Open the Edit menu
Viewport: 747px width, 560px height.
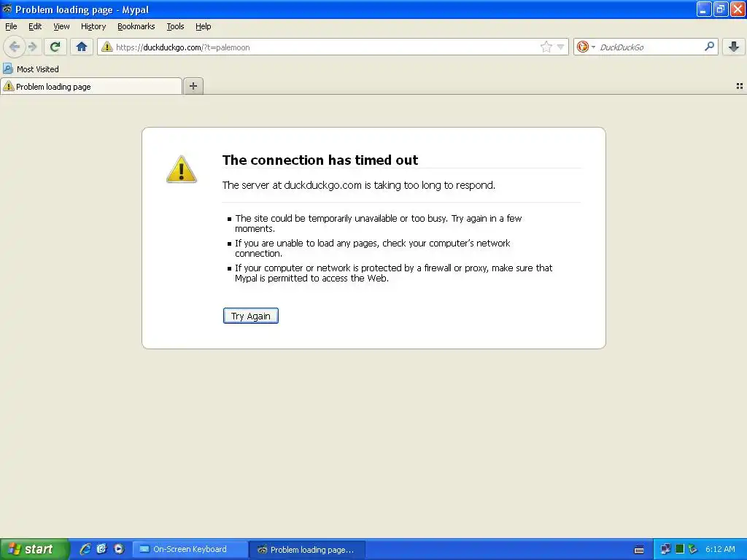(35, 26)
